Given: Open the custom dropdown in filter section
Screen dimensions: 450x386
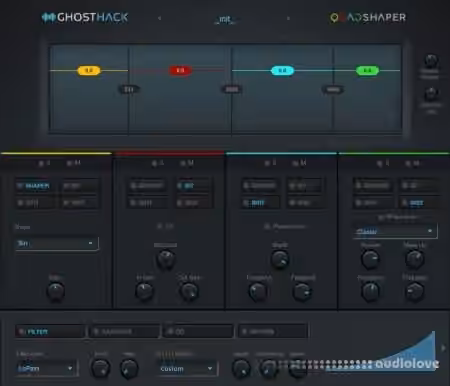Looking at the screenshot, I should [x=187, y=369].
